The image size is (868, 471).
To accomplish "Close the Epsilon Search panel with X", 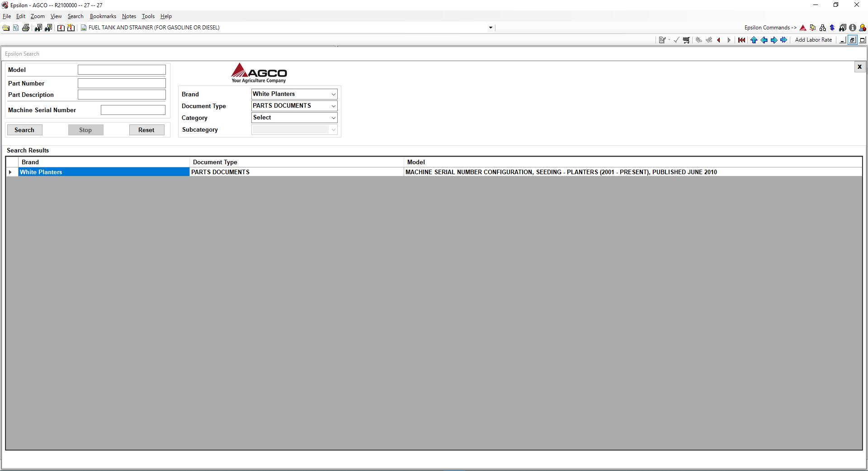I will [x=859, y=67].
